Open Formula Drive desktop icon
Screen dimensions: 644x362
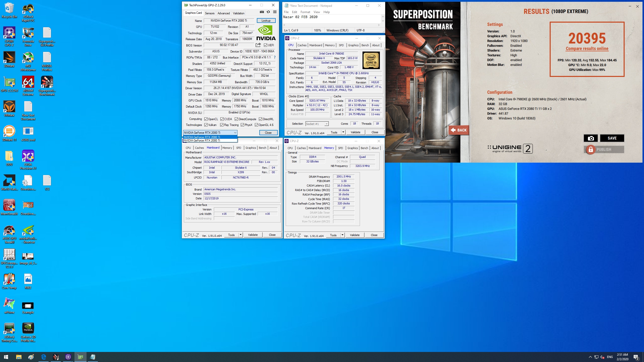click(x=28, y=36)
